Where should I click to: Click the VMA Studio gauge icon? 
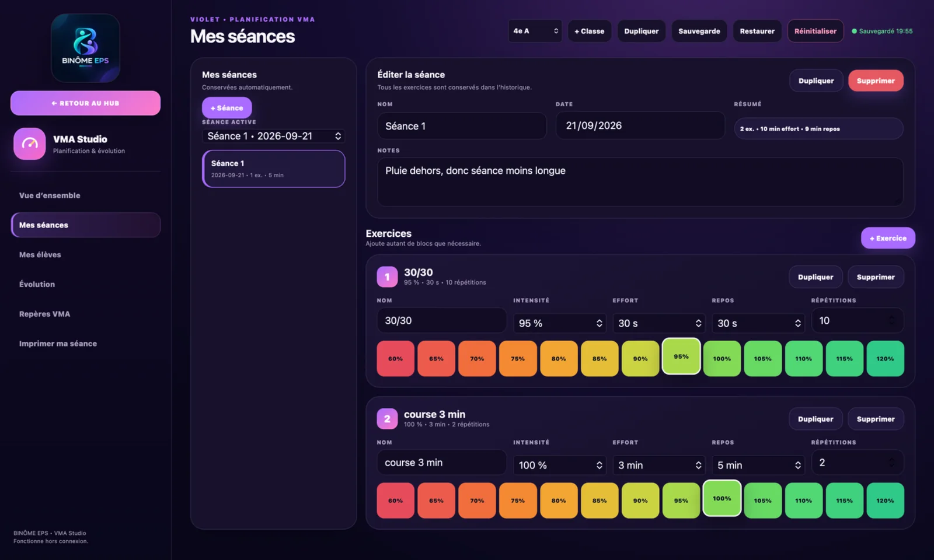[x=30, y=143]
